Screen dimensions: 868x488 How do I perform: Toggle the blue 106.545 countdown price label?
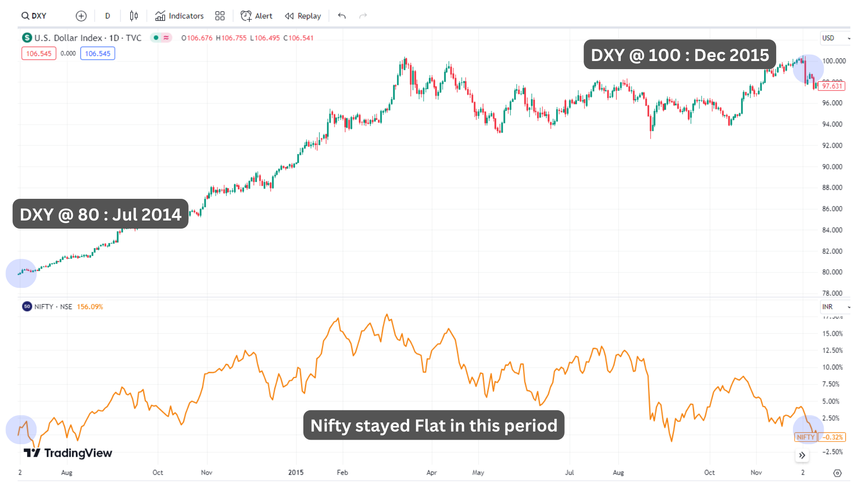coord(98,53)
